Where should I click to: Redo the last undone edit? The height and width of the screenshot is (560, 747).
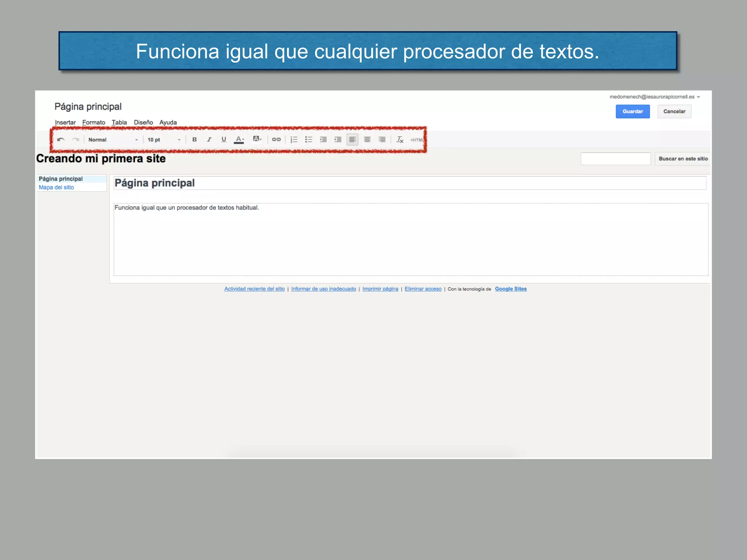point(76,140)
